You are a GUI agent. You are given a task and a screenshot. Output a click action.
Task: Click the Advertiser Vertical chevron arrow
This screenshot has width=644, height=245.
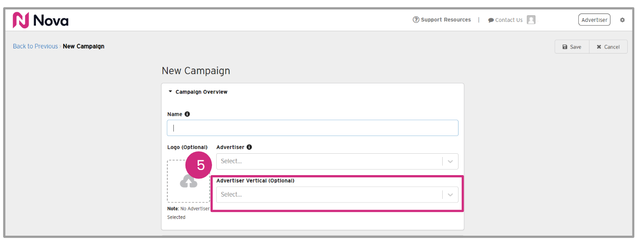pyautogui.click(x=450, y=195)
